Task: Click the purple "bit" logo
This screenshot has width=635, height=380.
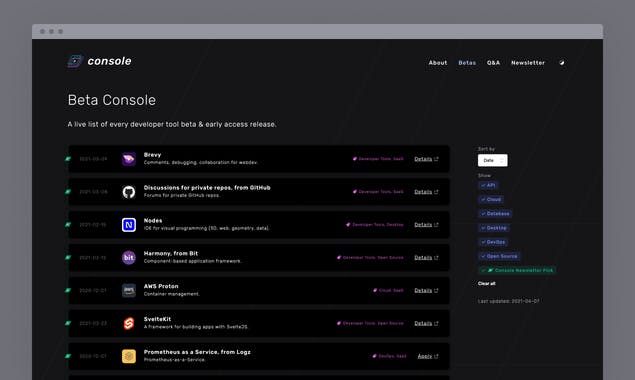Action: tap(129, 258)
